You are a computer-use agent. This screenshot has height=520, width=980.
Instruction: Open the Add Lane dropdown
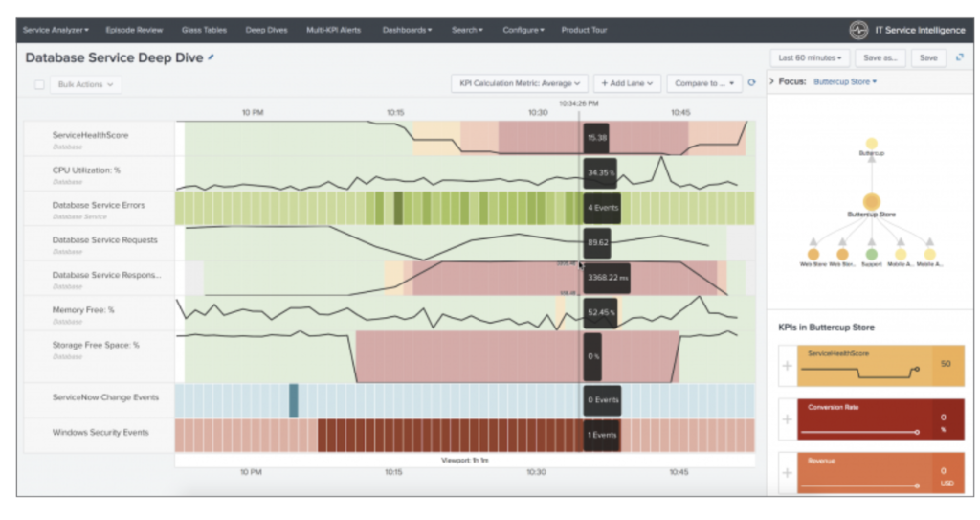point(627,83)
